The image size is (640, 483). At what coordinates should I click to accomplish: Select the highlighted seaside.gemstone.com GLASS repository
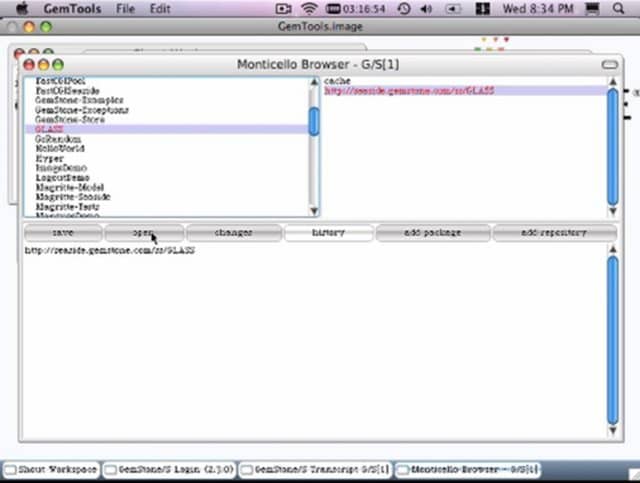(x=465, y=91)
